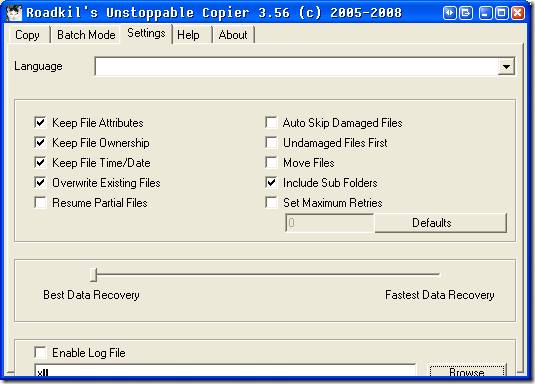Image resolution: width=535 pixels, height=384 pixels.
Task: Uncheck Include Sub Folders
Action: coord(271,183)
